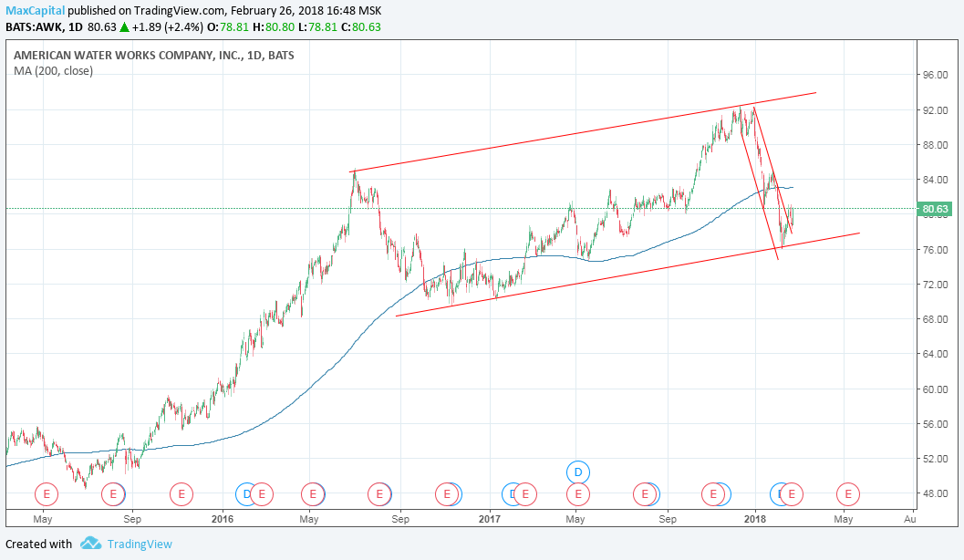Click the 64.00 price axis label
Viewport: 964px width, 560px height.
click(x=935, y=354)
